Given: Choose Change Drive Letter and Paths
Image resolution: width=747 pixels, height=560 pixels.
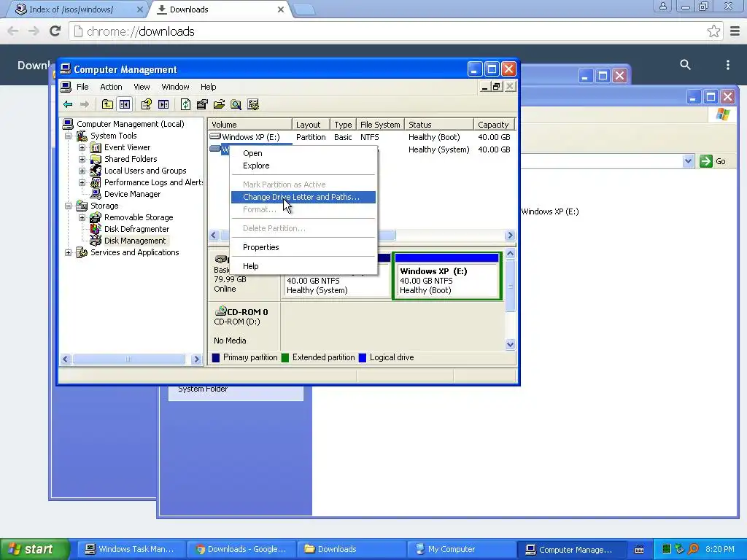Looking at the screenshot, I should pyautogui.click(x=303, y=197).
